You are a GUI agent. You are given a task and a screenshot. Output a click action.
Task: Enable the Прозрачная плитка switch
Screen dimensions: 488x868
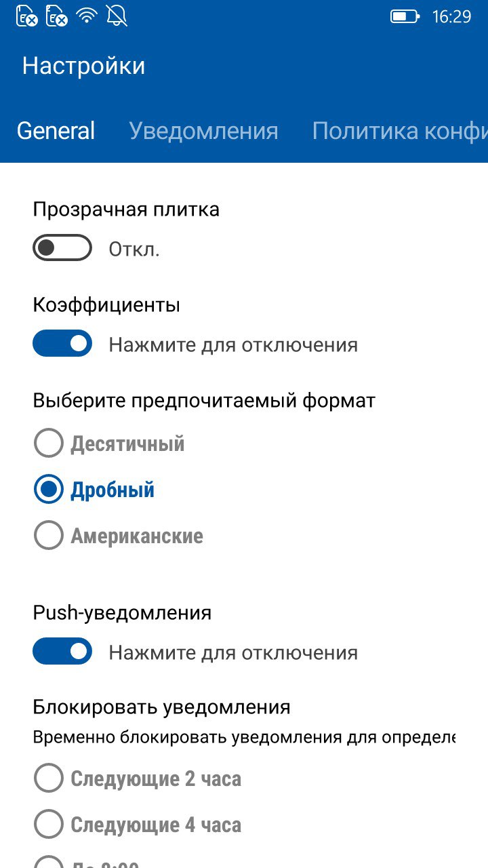click(x=62, y=248)
